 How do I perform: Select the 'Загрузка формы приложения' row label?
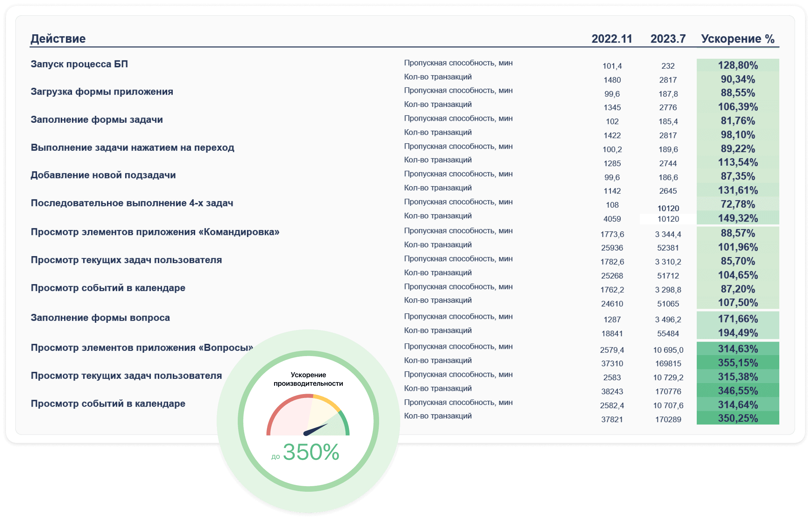102,92
